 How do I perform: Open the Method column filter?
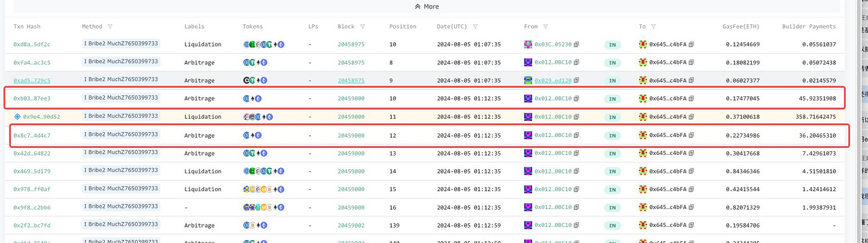(110, 27)
